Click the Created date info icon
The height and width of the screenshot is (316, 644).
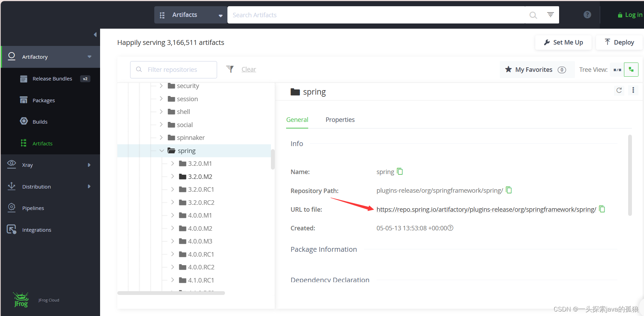450,228
